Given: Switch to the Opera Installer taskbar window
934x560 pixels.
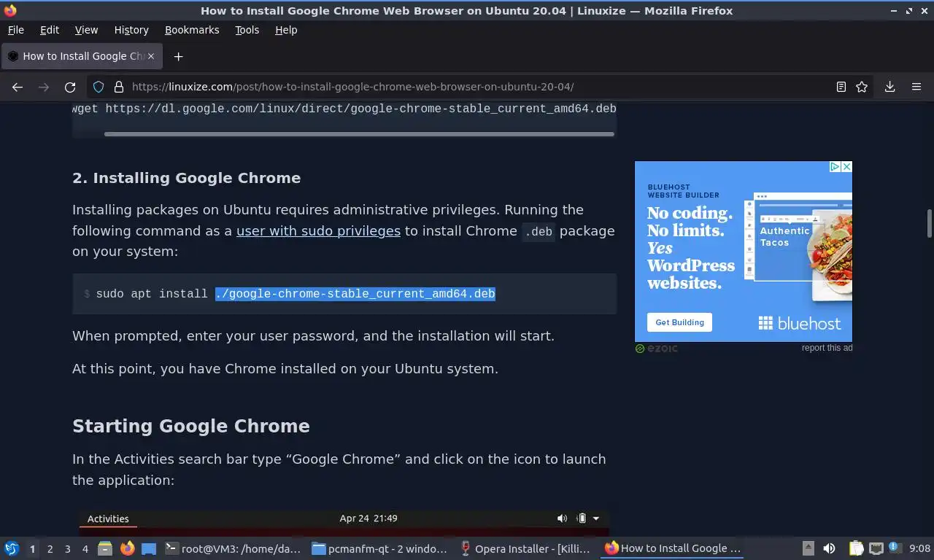Looking at the screenshot, I should [526, 548].
